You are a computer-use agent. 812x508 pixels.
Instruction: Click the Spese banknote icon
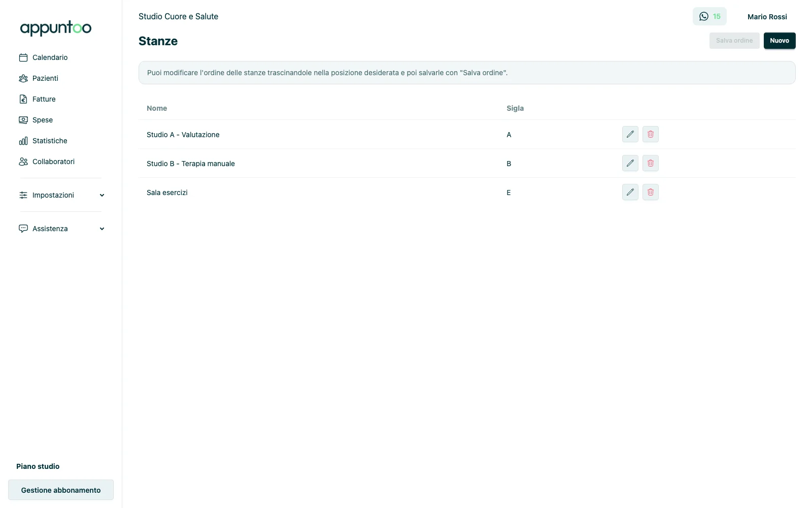(x=23, y=120)
